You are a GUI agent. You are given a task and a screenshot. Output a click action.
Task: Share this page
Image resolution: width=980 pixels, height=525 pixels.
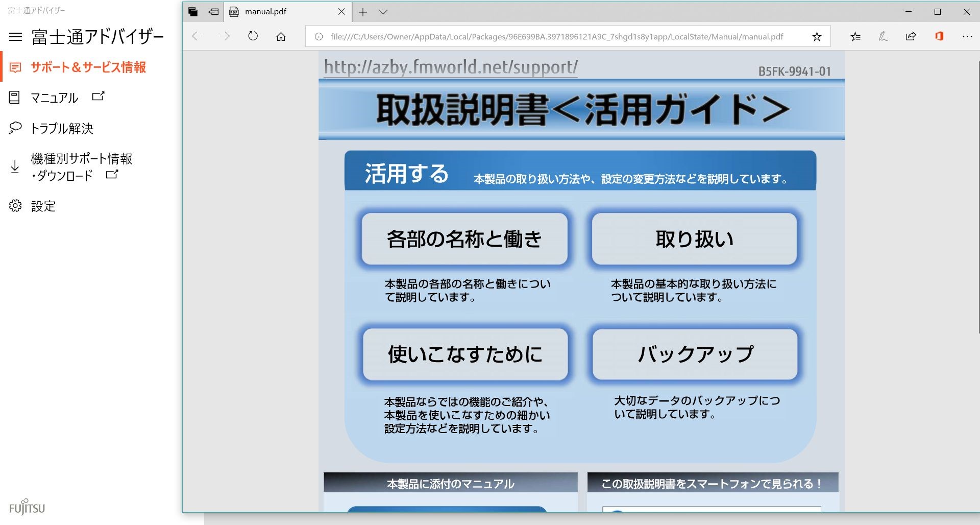pyautogui.click(x=911, y=36)
